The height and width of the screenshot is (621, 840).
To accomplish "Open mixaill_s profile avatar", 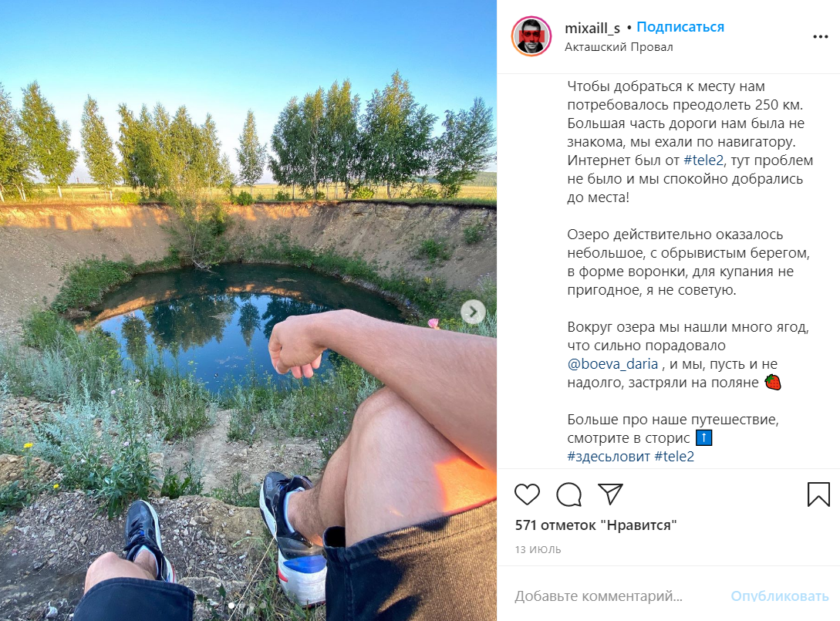I will click(531, 36).
